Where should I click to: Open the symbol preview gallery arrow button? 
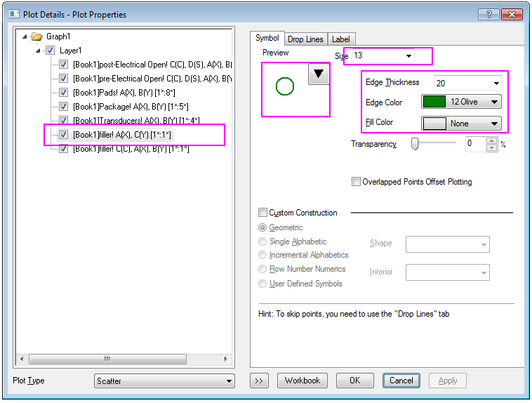point(318,74)
